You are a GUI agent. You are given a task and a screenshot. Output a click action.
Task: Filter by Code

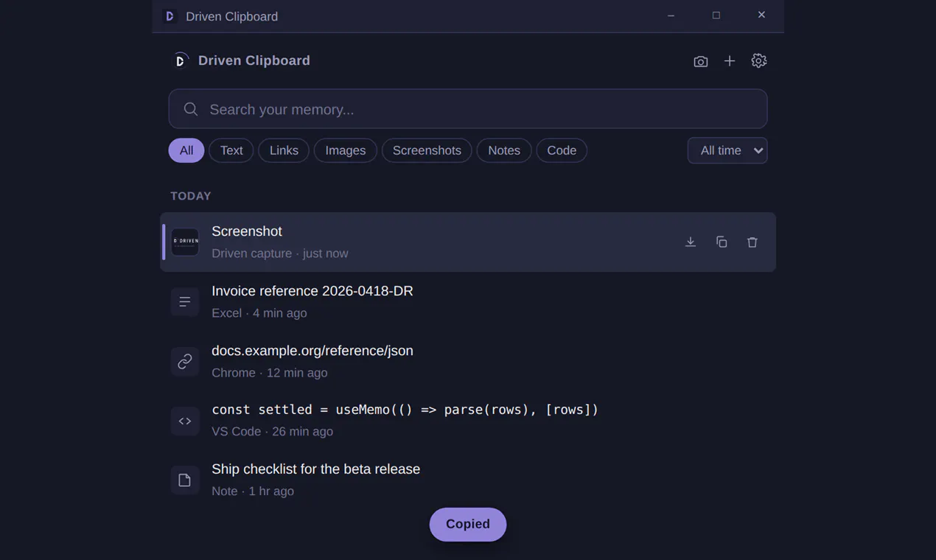click(x=562, y=150)
